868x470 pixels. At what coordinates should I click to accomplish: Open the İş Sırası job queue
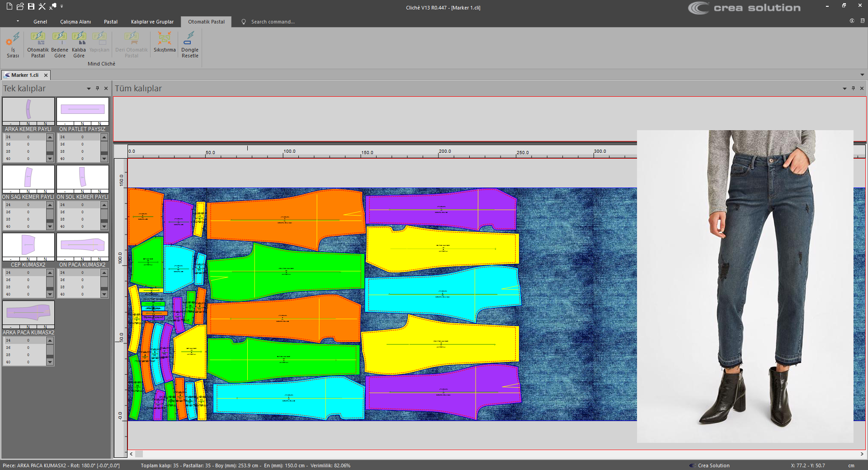point(13,44)
